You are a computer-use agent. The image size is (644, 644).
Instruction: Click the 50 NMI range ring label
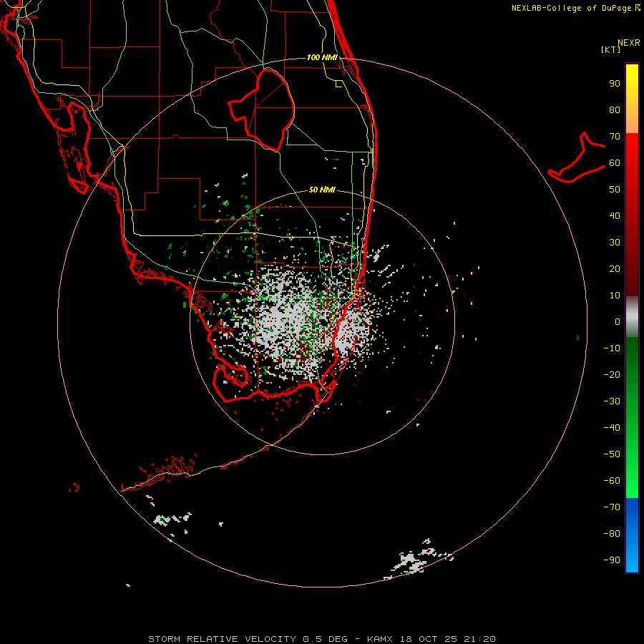pyautogui.click(x=322, y=190)
